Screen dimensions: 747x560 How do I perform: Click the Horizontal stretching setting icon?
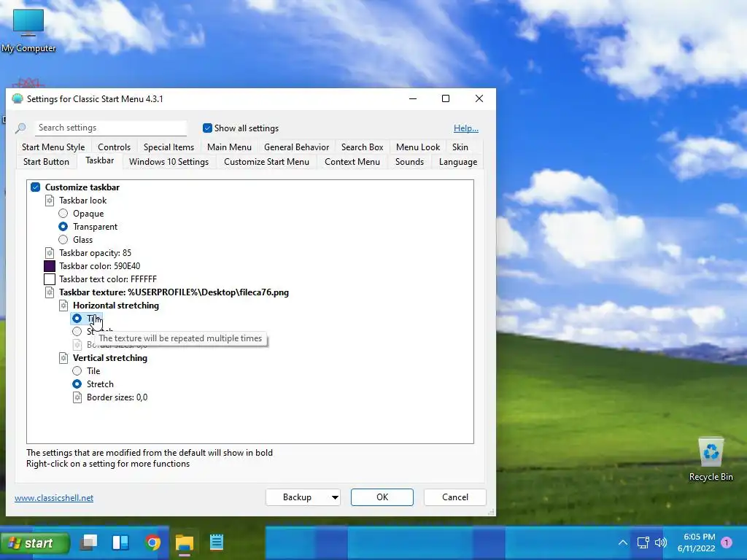click(x=63, y=306)
